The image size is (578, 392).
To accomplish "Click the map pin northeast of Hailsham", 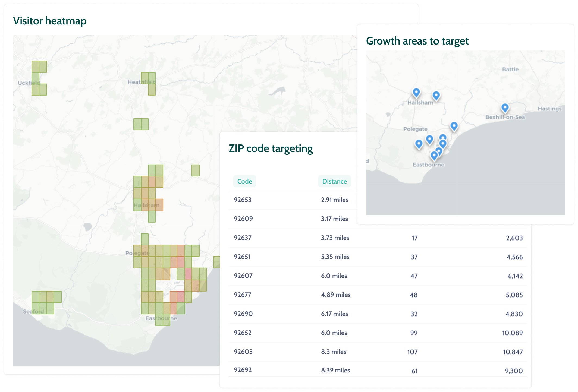I will 436,96.
